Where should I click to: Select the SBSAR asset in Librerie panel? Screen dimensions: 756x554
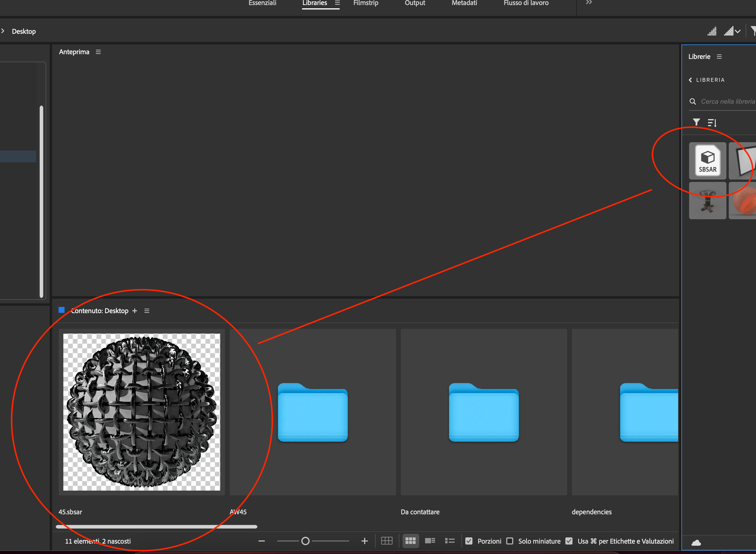coord(708,160)
